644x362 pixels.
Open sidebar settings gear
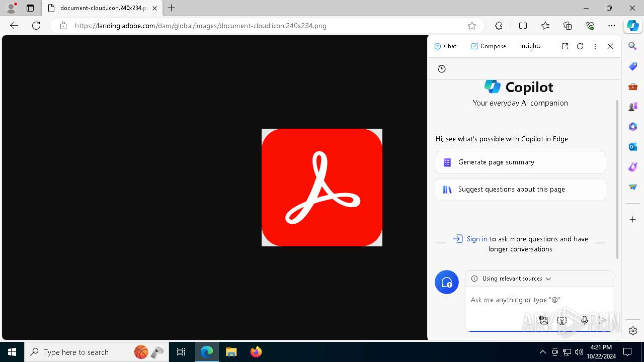[x=633, y=330]
